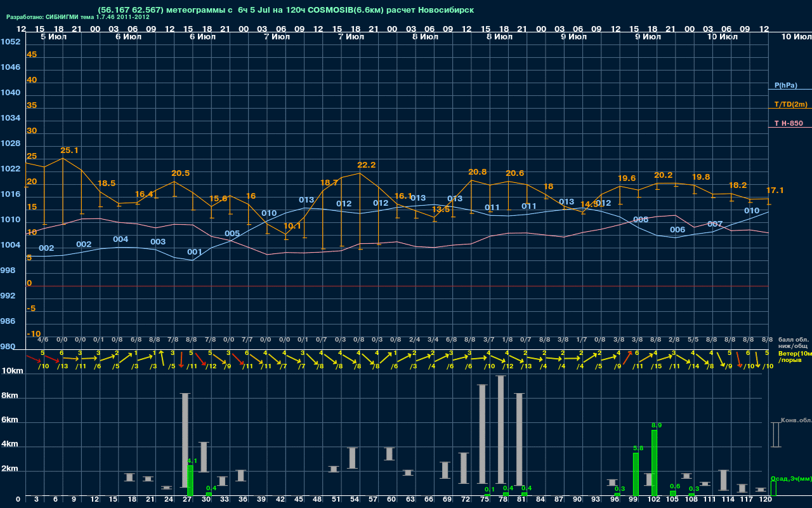
Task: Click forecast hour 54 on bottom axis
Action: pyautogui.click(x=354, y=499)
